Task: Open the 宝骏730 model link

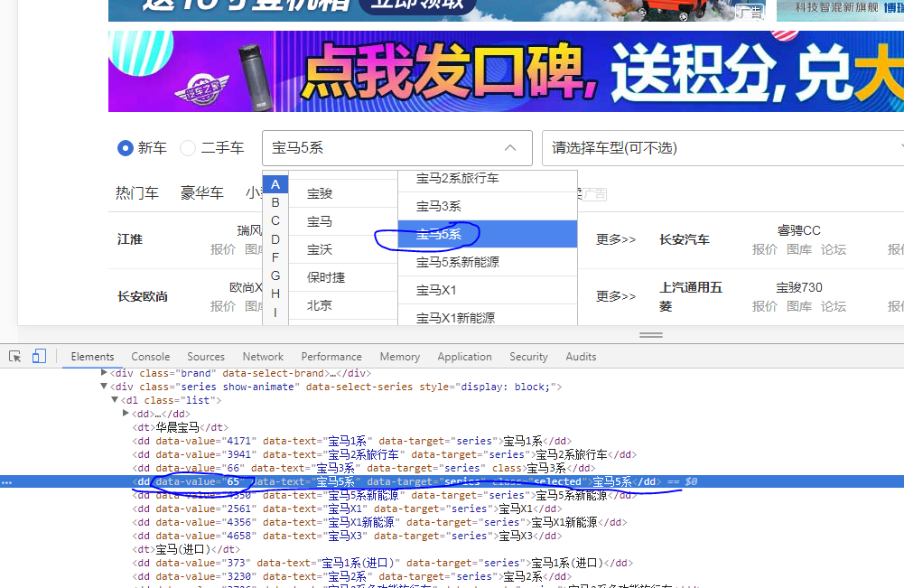Action: [x=798, y=287]
